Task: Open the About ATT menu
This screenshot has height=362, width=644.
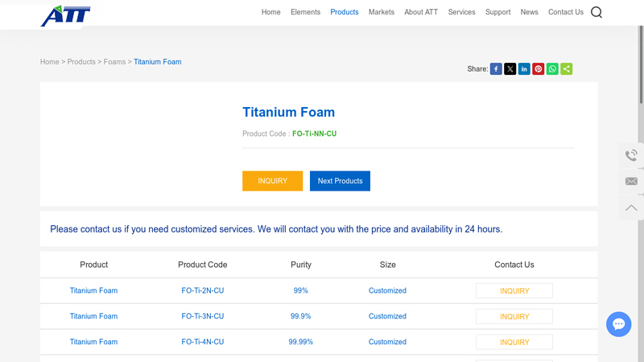Action: pos(421,12)
